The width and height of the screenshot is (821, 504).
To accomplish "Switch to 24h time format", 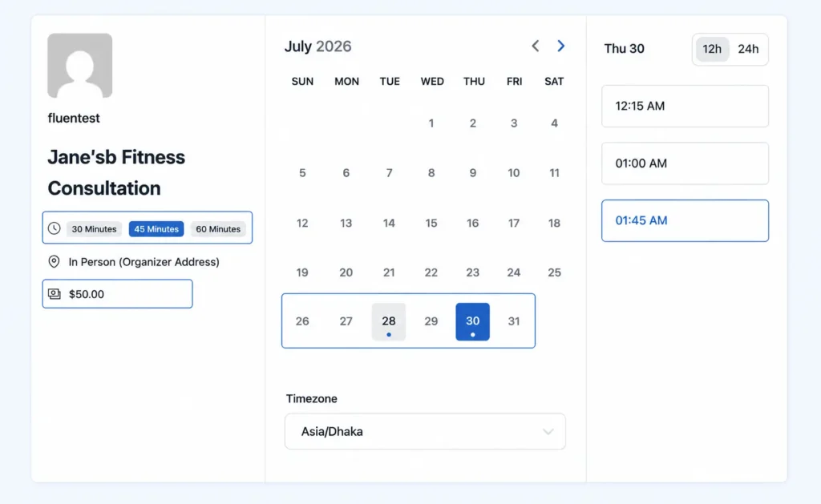I will point(748,49).
